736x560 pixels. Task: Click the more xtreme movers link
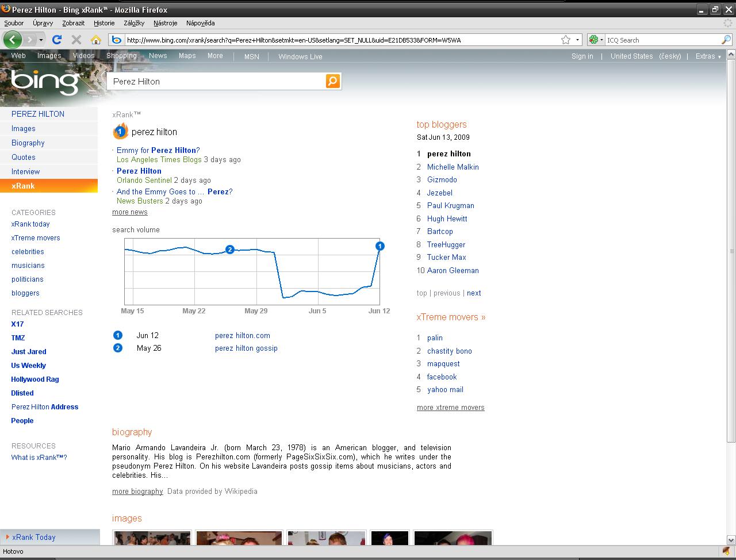pos(450,408)
